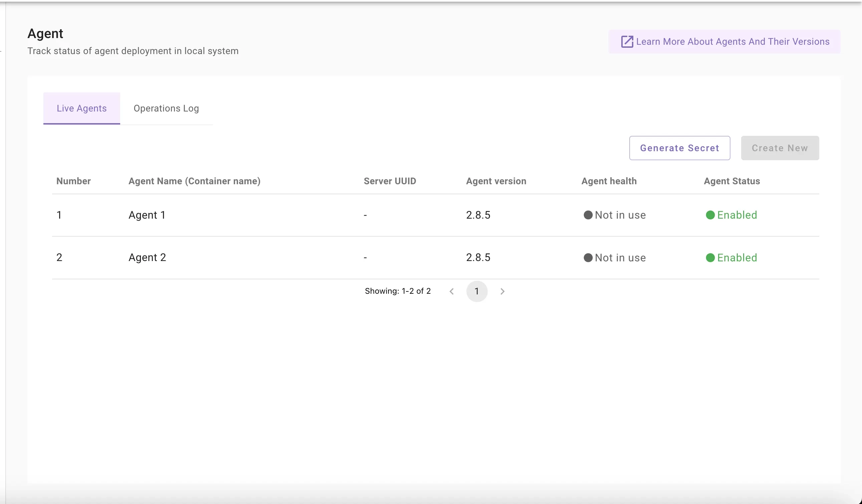Screen dimensions: 862x504
Task: Click Enabled status text for Agent 2
Action: pos(737,257)
